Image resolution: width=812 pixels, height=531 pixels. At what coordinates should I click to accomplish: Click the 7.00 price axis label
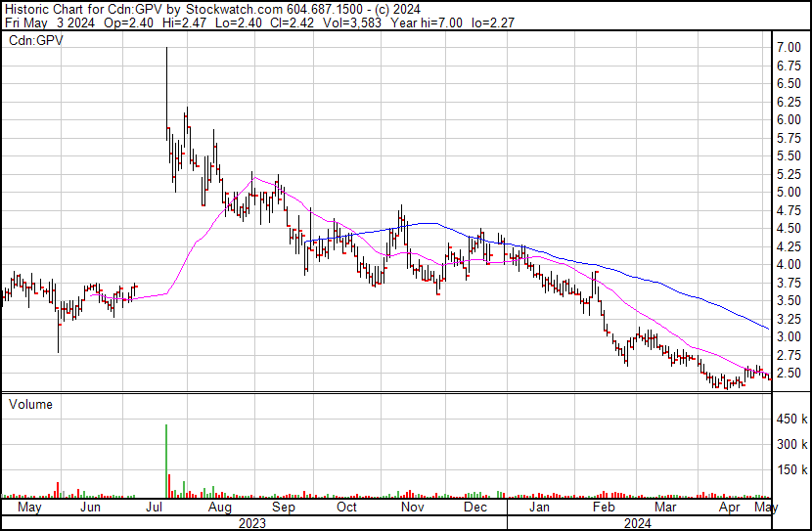click(789, 48)
